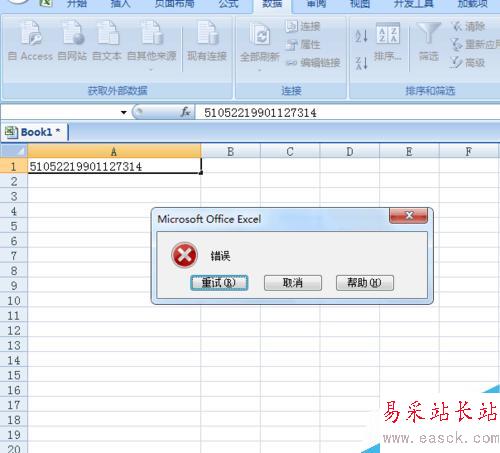Click the Properties (属性) button

tap(303, 44)
